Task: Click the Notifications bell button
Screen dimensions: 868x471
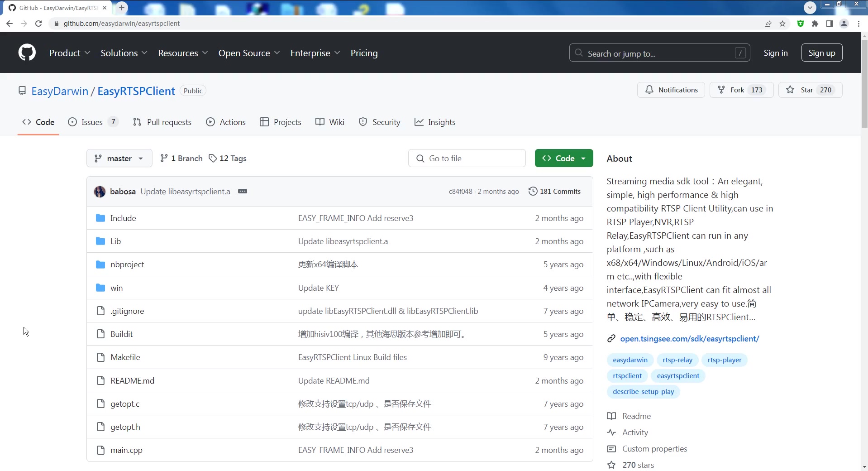Action: tap(671, 90)
